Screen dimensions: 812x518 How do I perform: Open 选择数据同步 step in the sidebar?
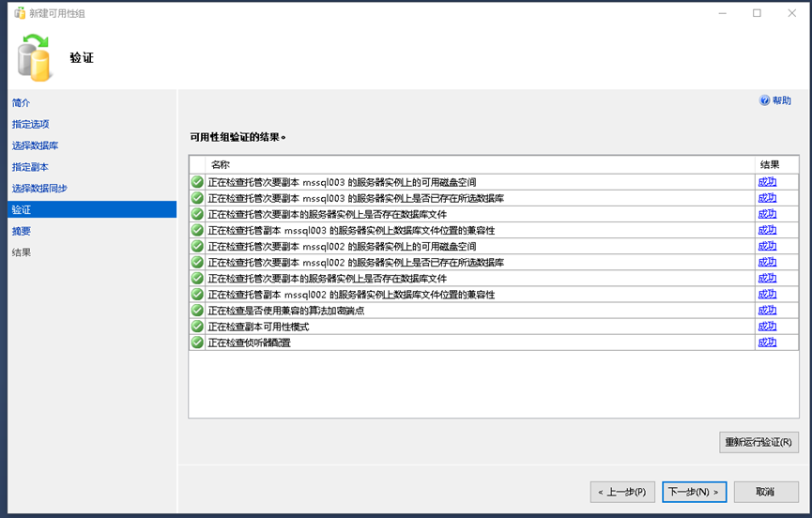click(39, 189)
